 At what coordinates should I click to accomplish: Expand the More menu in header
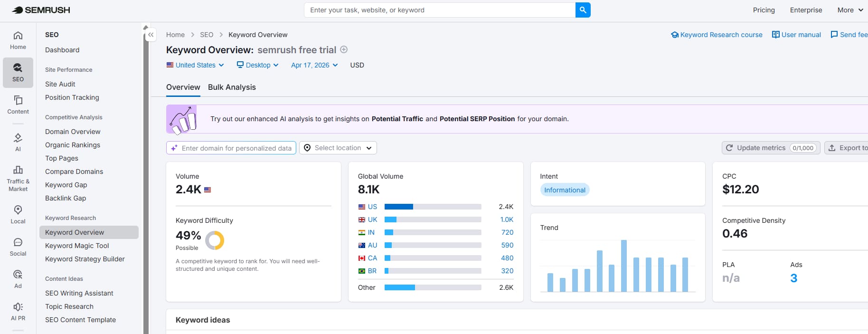pyautogui.click(x=850, y=10)
